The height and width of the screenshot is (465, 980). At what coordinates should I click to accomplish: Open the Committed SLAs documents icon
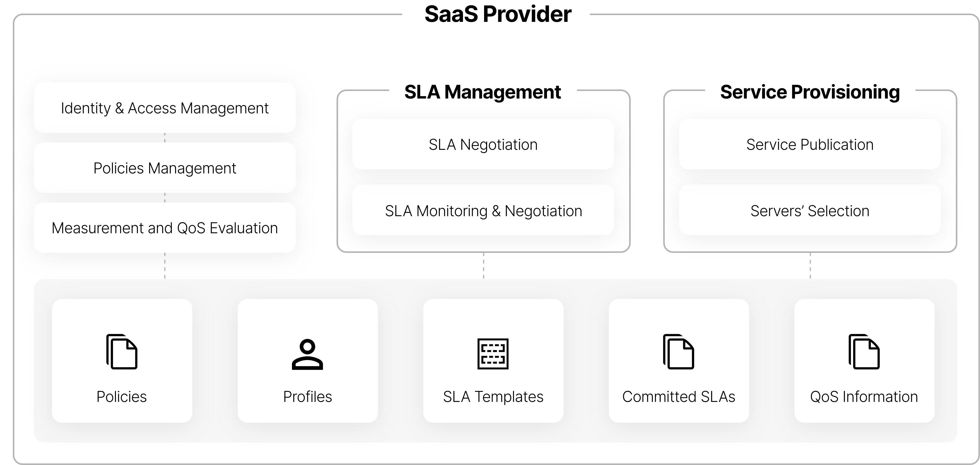pos(679,352)
